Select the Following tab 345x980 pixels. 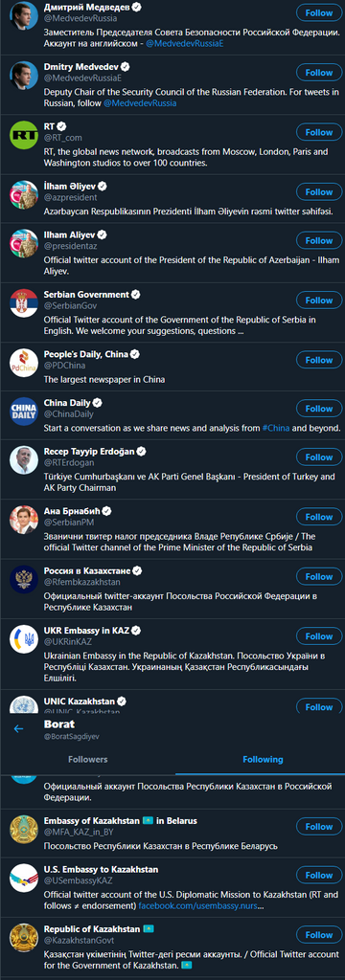pos(263,759)
